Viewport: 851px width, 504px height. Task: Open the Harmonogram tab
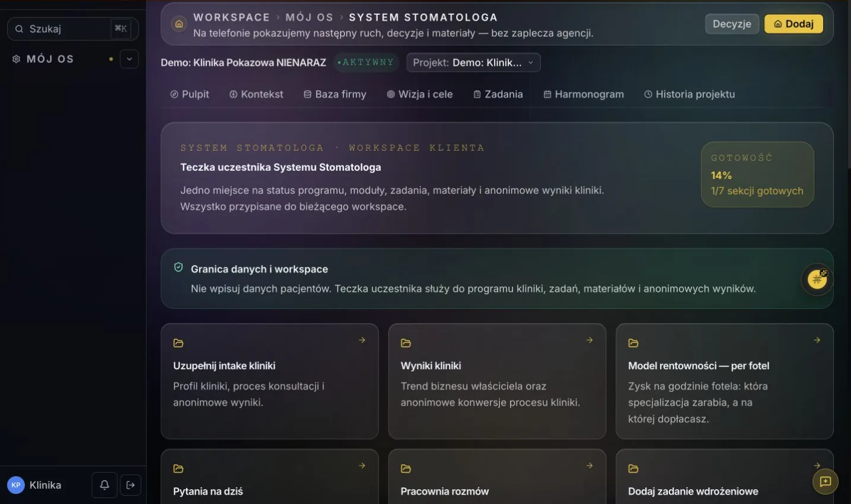coord(584,94)
